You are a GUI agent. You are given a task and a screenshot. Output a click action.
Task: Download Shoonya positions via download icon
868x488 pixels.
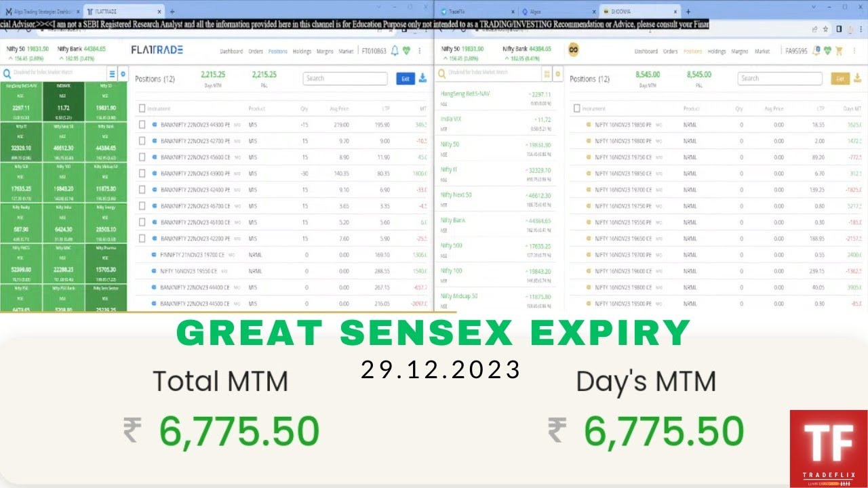click(859, 78)
